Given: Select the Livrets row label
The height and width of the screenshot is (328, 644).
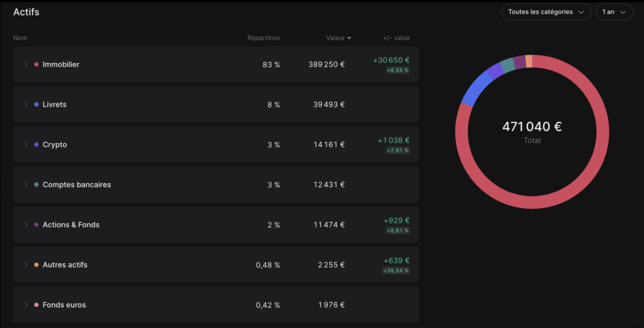Looking at the screenshot, I should (x=55, y=104).
